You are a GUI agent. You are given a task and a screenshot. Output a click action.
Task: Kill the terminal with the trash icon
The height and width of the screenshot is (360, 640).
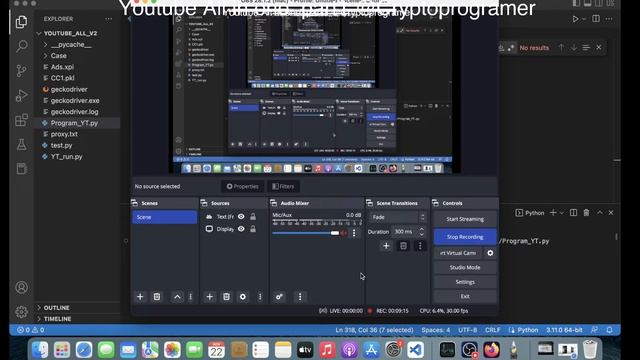(x=587, y=213)
